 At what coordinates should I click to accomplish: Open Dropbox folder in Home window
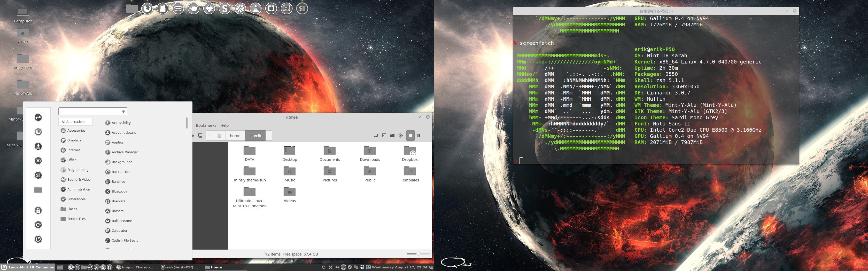[x=410, y=154]
